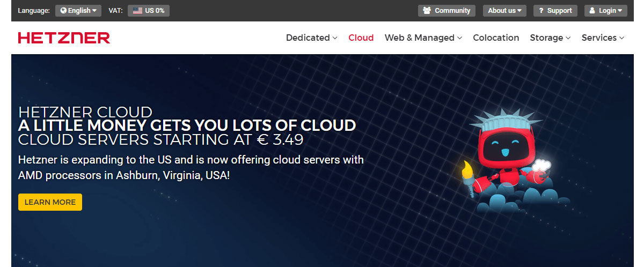This screenshot has height=267, width=644.
Task: Open the Support page
Action: click(555, 11)
